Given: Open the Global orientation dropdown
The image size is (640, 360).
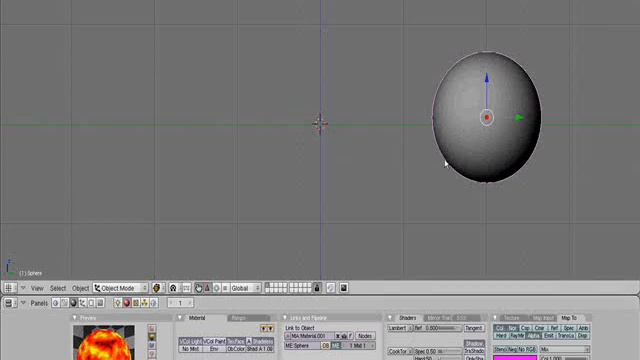Looking at the screenshot, I should point(245,288).
